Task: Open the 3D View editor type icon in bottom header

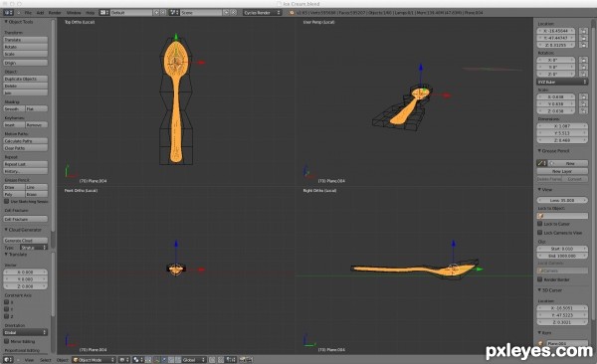Action: (x=8, y=359)
